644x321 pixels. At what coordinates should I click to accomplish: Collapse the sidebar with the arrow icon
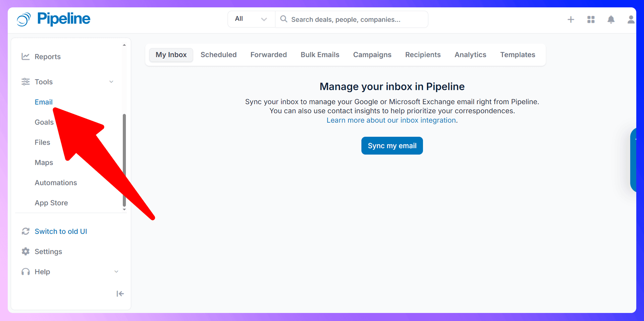pyautogui.click(x=120, y=294)
